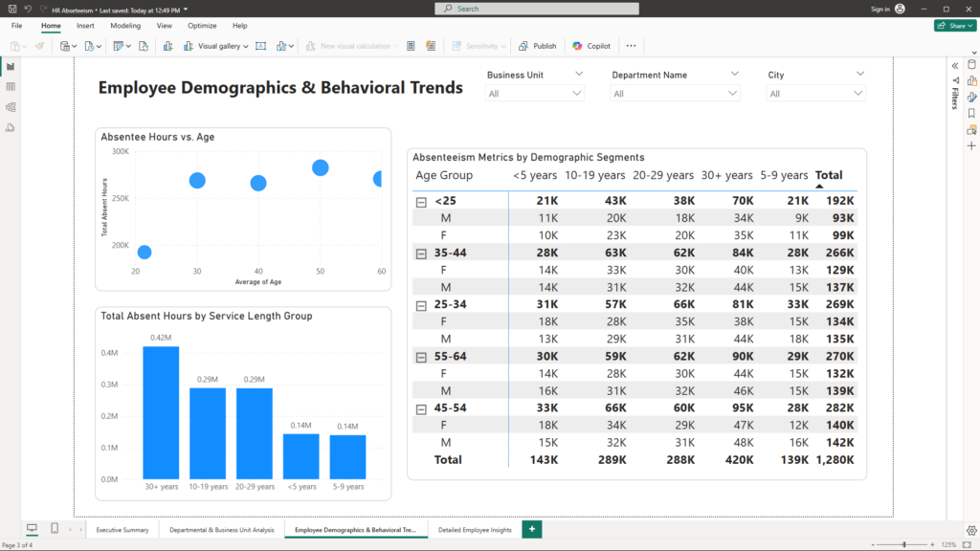Viewport: 980px width, 551px height.
Task: Open Model view in left sidebar
Action: tap(11, 107)
